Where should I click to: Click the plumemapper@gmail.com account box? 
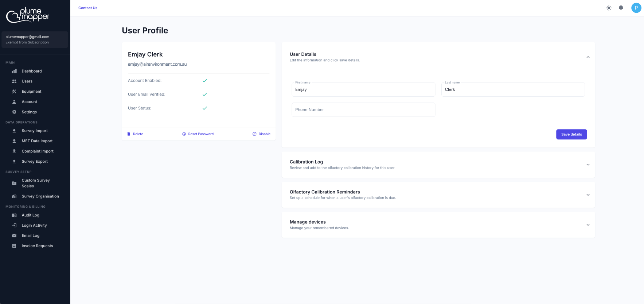(35, 39)
